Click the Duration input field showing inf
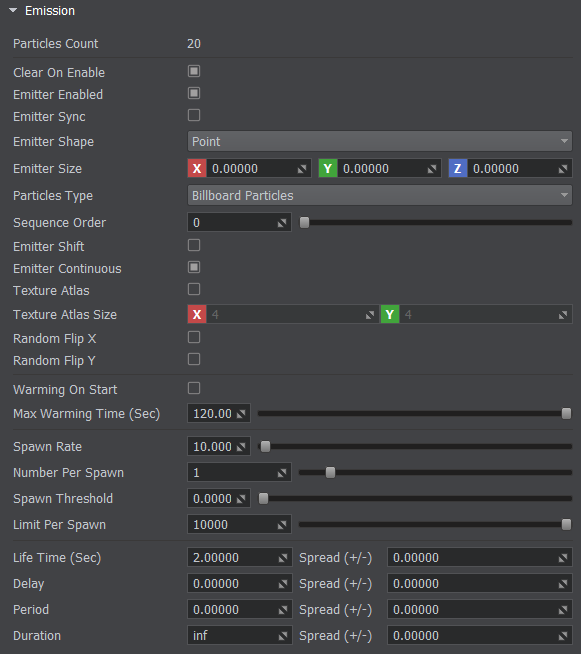This screenshot has width=581, height=654. pyautogui.click(x=240, y=636)
